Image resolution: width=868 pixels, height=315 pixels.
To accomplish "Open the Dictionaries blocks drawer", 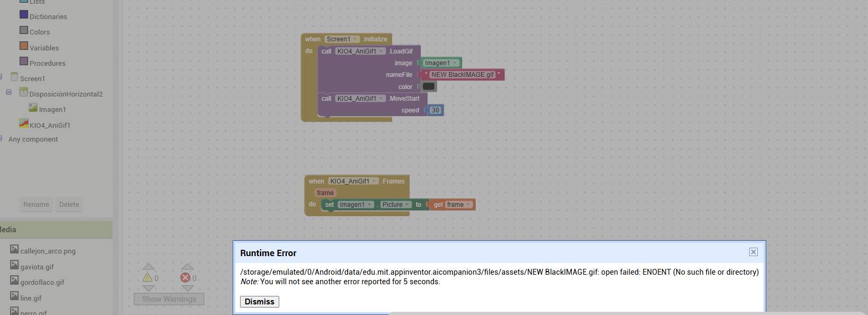I will (48, 16).
